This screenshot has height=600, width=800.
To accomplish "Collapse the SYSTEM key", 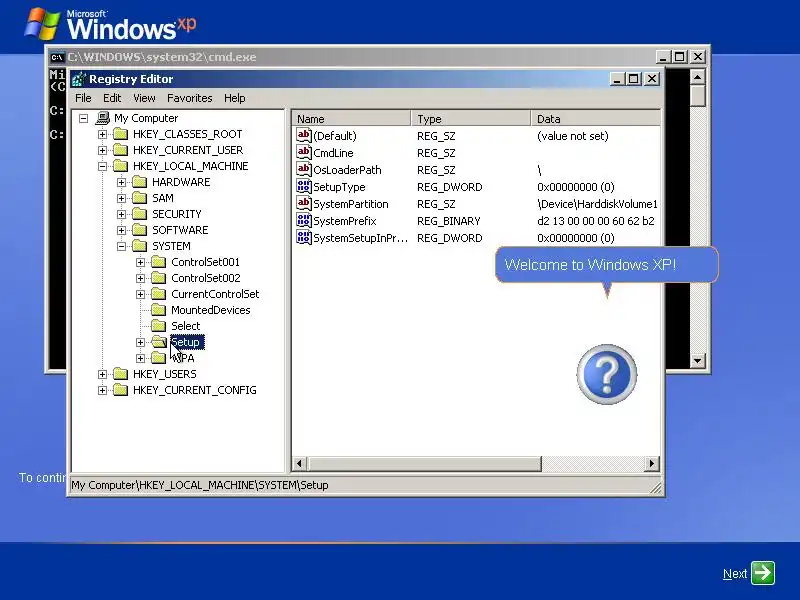I will pyautogui.click(x=121, y=246).
